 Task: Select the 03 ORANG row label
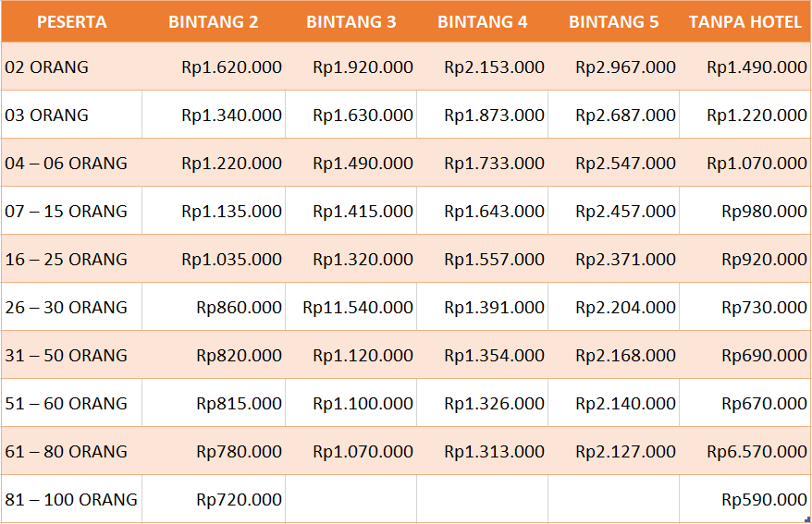click(x=47, y=115)
